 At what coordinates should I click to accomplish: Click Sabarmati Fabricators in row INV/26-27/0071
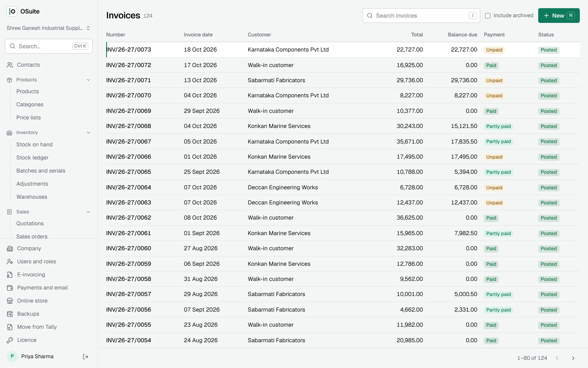[x=276, y=80]
